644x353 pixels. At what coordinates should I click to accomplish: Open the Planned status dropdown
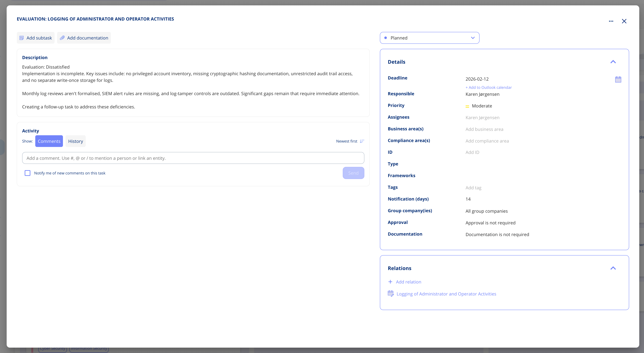pyautogui.click(x=429, y=38)
